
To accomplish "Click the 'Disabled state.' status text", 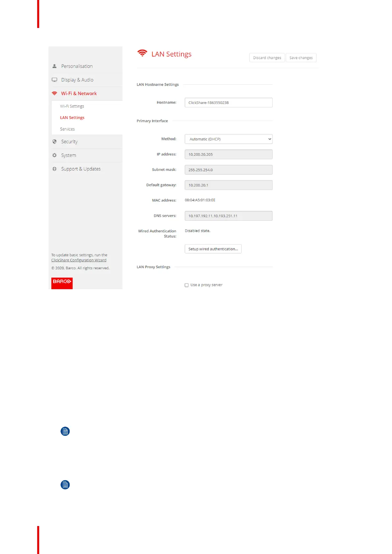I will (197, 231).
